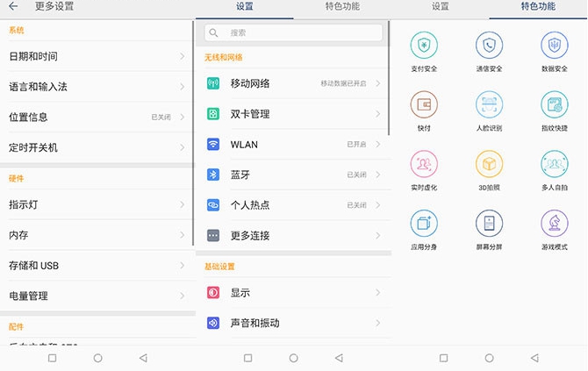The height and width of the screenshot is (371, 588).
Task: Expand 语言和输入法 row chevron
Action: 183,87
